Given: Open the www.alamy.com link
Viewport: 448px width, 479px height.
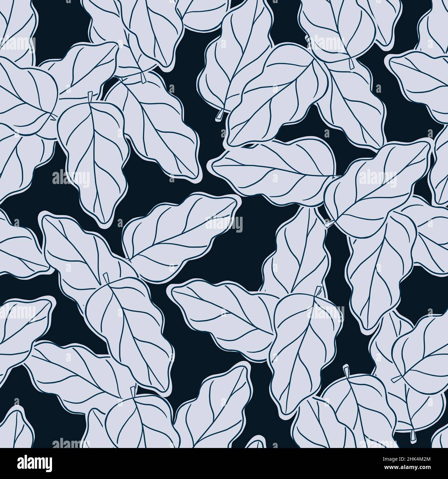Looking at the screenshot, I should [x=407, y=467].
